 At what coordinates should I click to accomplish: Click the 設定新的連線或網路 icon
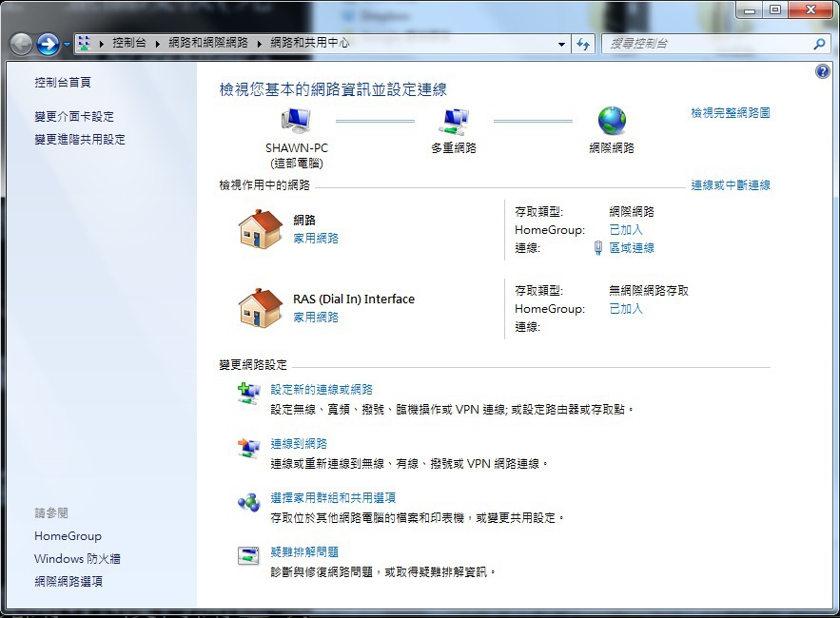point(248,394)
